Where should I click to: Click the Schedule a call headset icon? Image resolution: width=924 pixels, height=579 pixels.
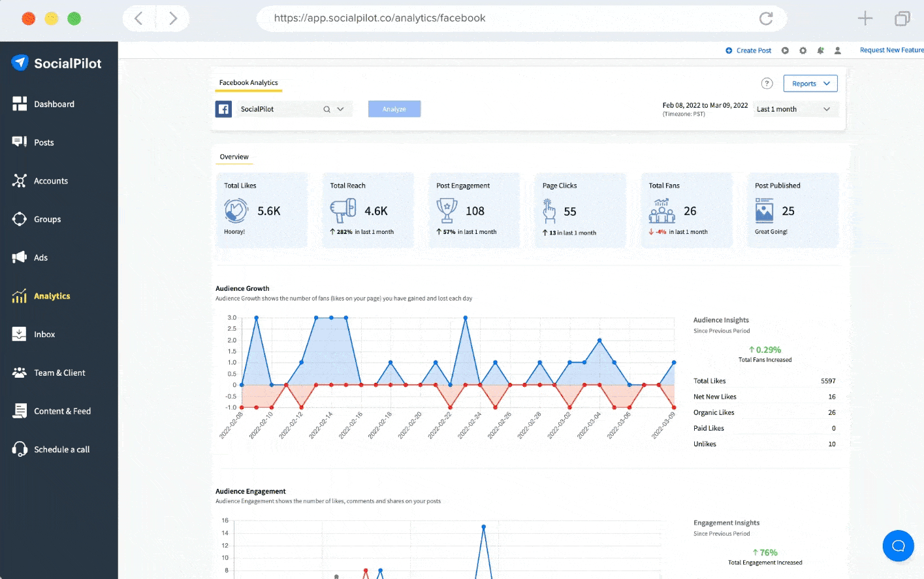tap(20, 449)
